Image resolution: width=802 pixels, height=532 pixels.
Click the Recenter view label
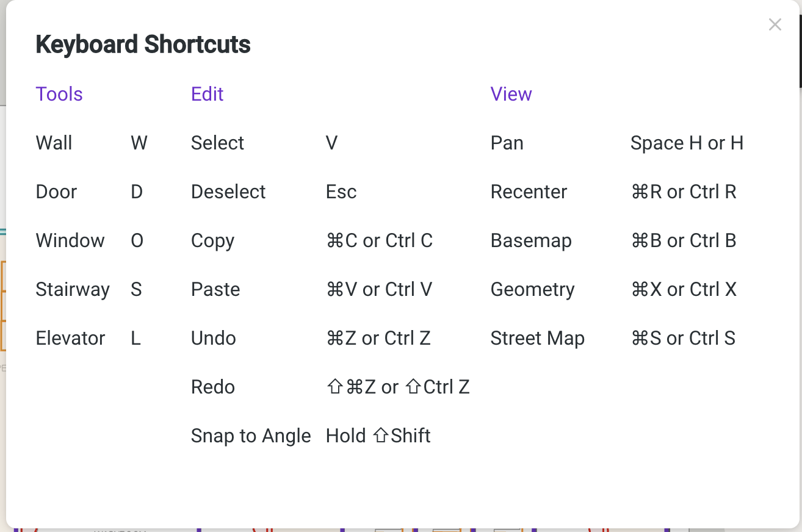tap(529, 192)
